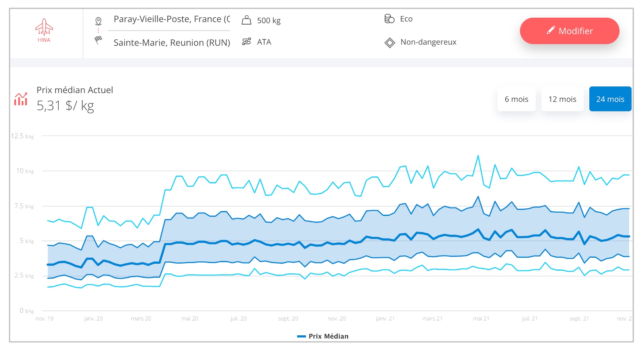The height and width of the screenshot is (349, 644).
Task: Click the juil. 20 x-axis label
Action: point(238,318)
